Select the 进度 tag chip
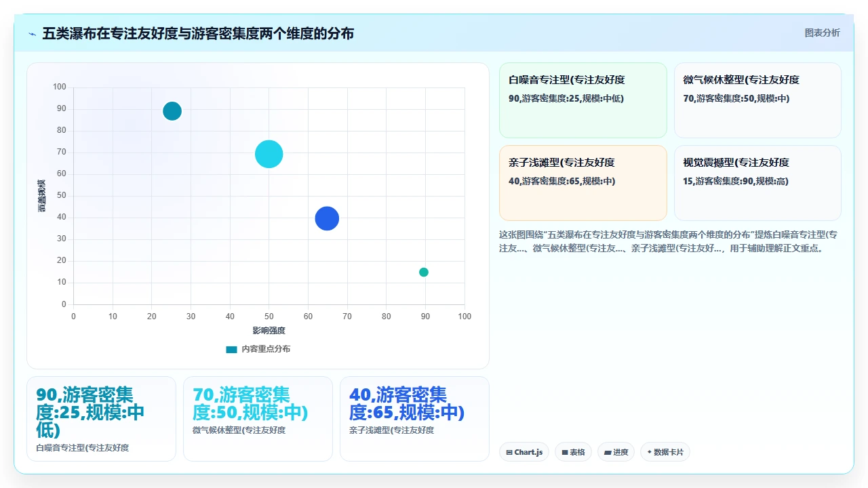 (x=616, y=452)
